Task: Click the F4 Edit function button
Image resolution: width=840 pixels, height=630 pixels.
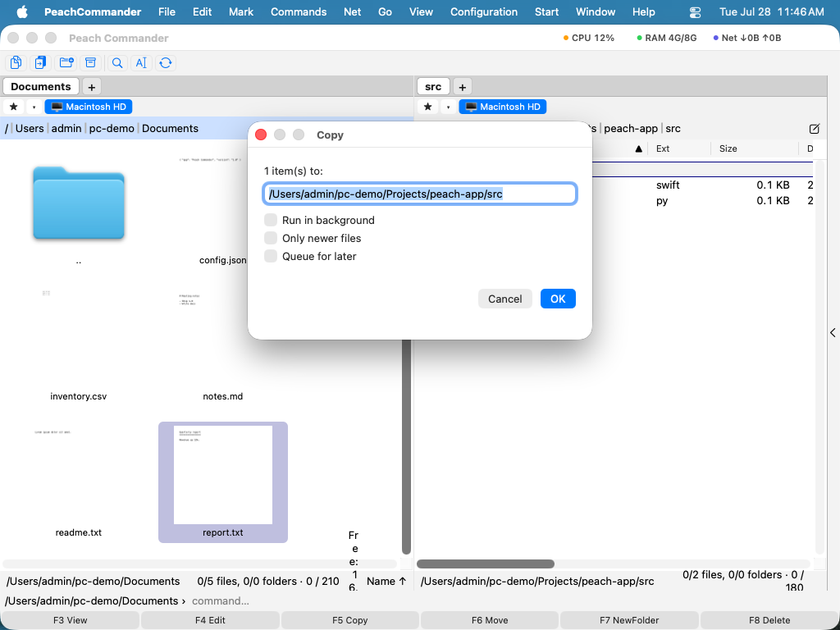Action: click(x=210, y=620)
